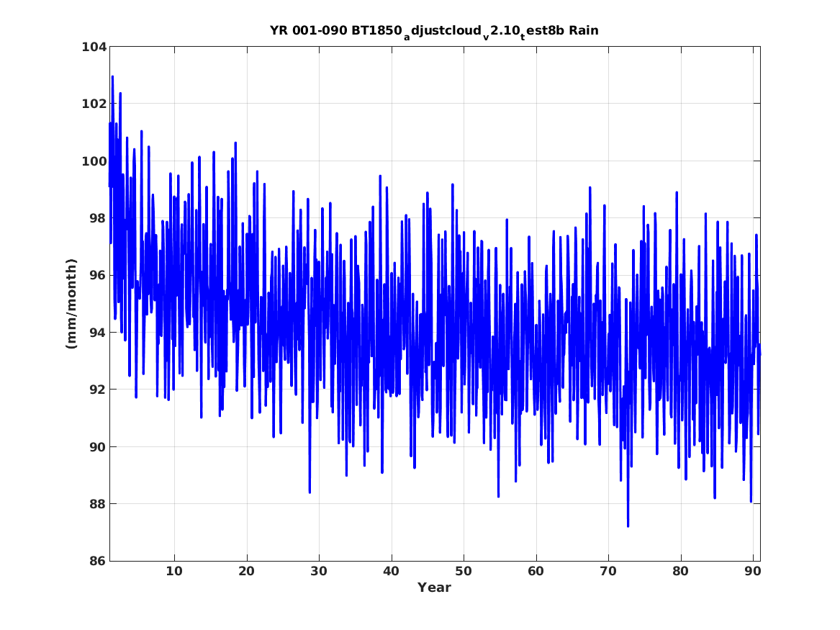Image resolution: width=840 pixels, height=630 pixels.
Task: Click x-axis tick label 10
Action: click(174, 572)
